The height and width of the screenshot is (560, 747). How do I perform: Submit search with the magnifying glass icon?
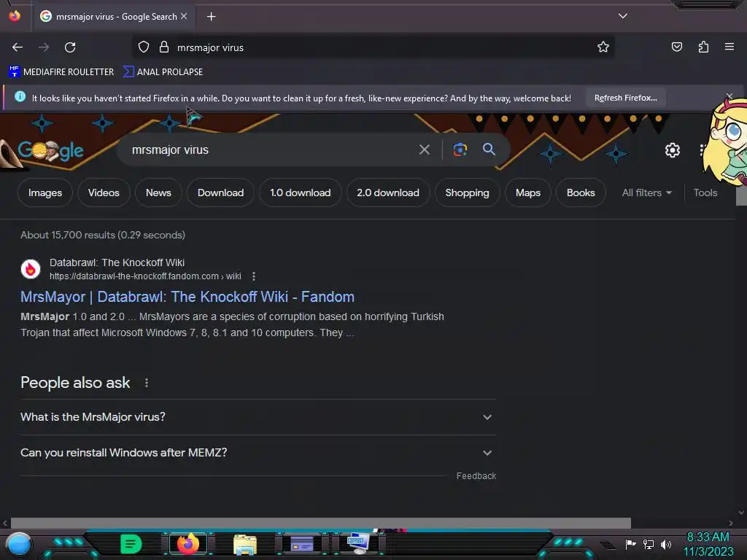point(489,149)
